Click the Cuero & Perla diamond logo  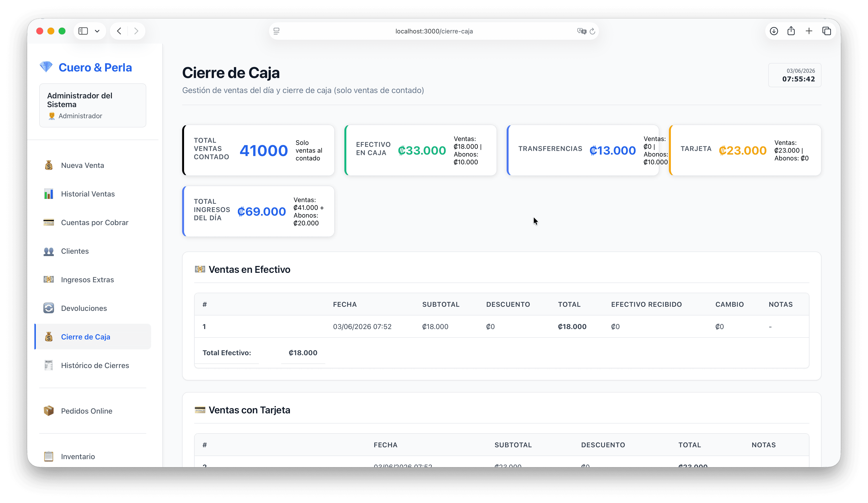pos(46,67)
